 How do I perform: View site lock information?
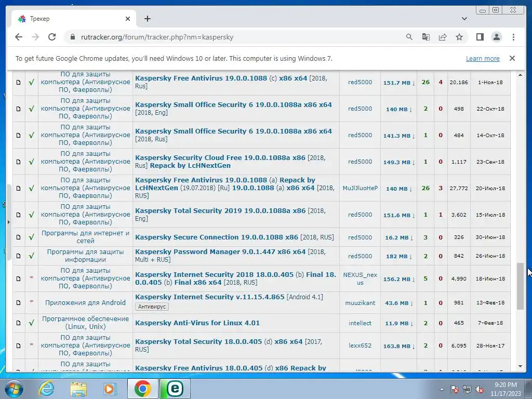pyautogui.click(x=72, y=37)
